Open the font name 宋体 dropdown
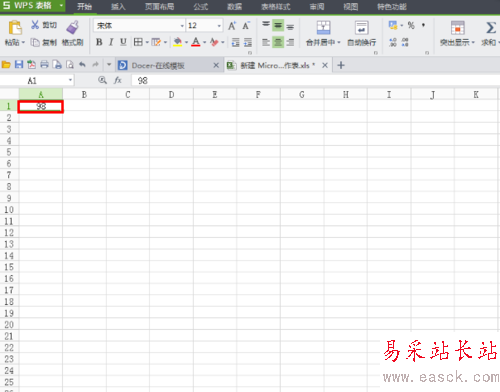This screenshot has width=500, height=392. tap(182, 26)
